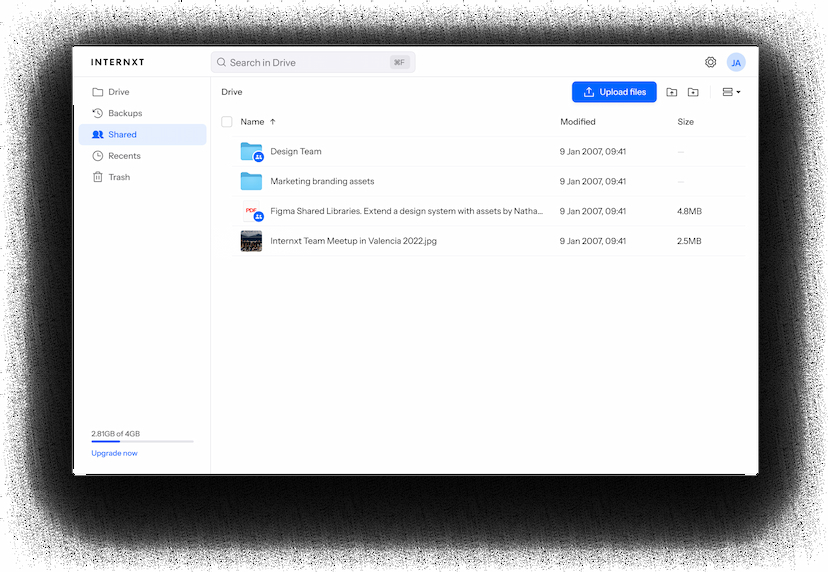828x572 pixels.
Task: Click the storage usage progress bar
Action: pyautogui.click(x=142, y=441)
